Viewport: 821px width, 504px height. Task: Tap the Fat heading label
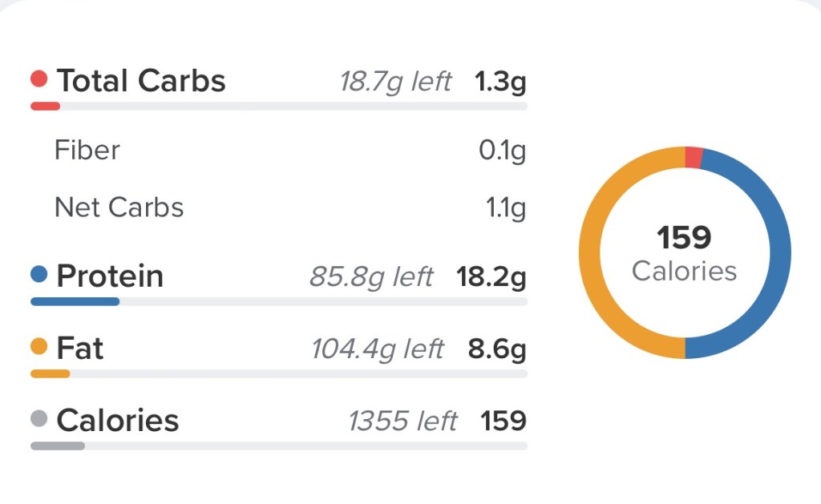click(x=80, y=349)
